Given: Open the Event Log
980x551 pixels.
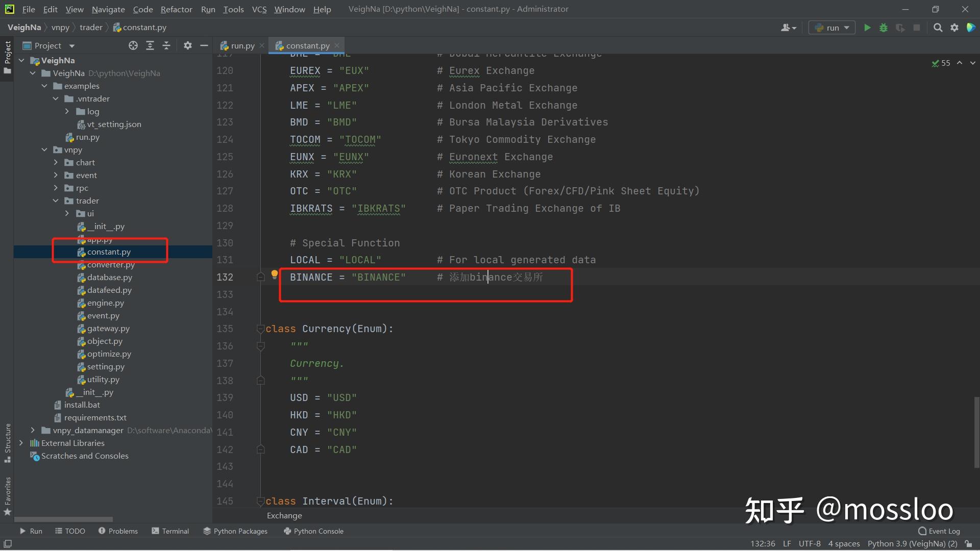Looking at the screenshot, I should pyautogui.click(x=939, y=531).
